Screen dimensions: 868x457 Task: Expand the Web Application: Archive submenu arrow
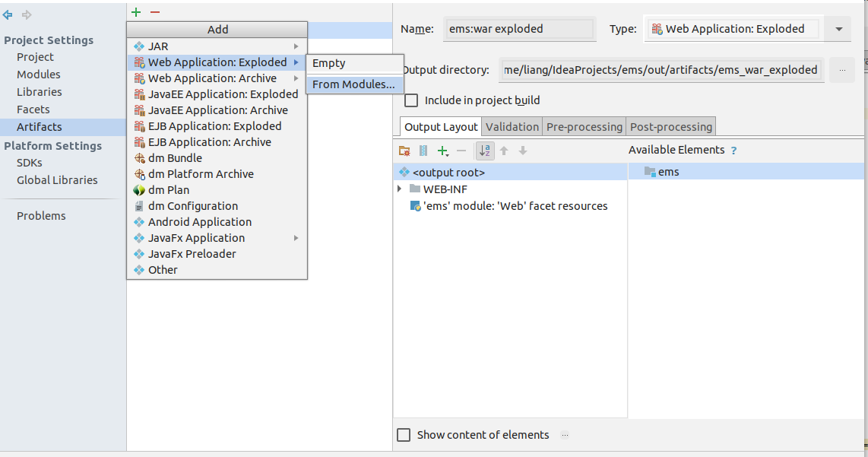[x=296, y=78]
